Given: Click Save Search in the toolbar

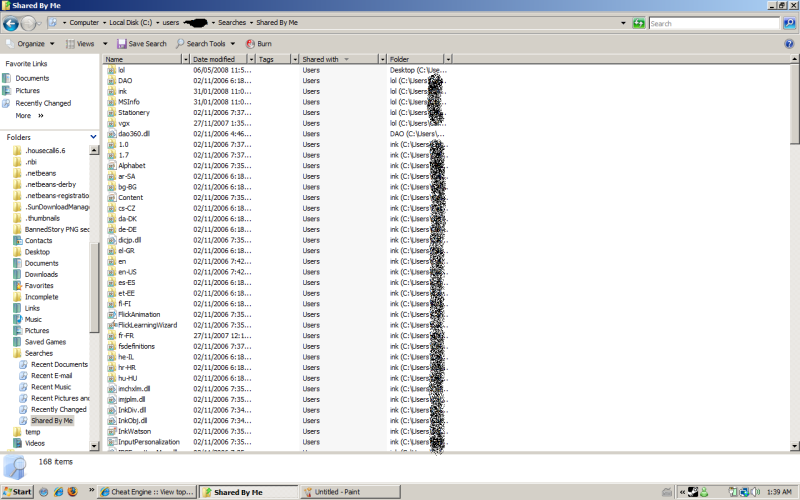Looking at the screenshot, I should (x=142, y=44).
